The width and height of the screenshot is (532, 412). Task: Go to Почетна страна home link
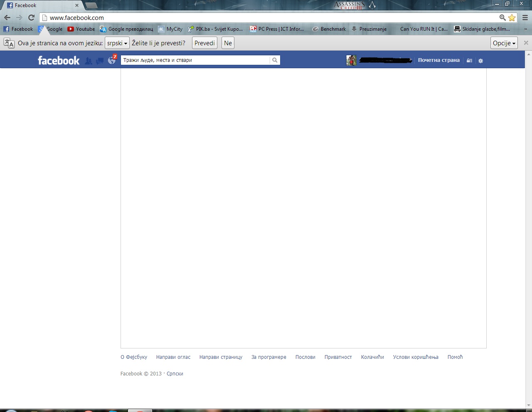[x=439, y=60]
